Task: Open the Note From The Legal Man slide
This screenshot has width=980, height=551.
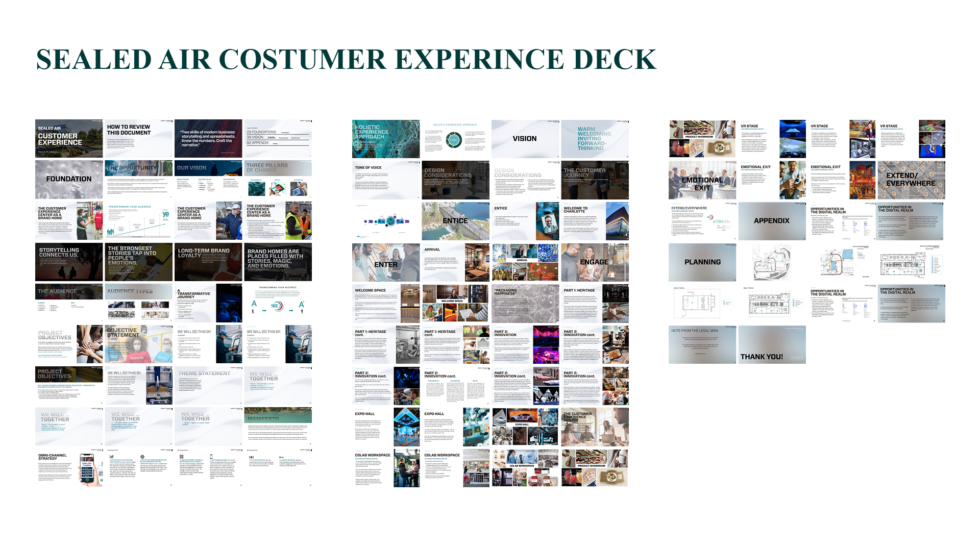Action: (x=702, y=345)
